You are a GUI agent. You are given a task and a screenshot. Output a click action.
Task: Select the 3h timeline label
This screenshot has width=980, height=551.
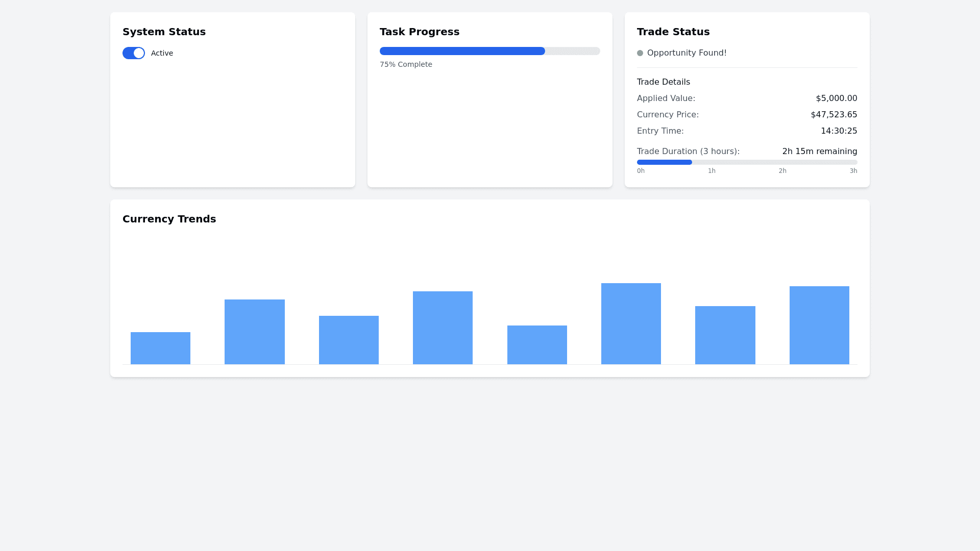click(854, 171)
